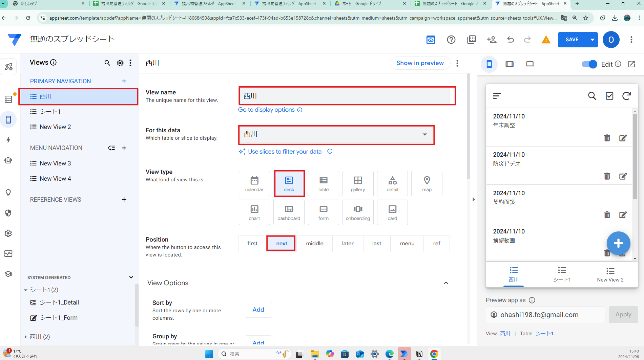Click search icon in app preview

(x=592, y=96)
